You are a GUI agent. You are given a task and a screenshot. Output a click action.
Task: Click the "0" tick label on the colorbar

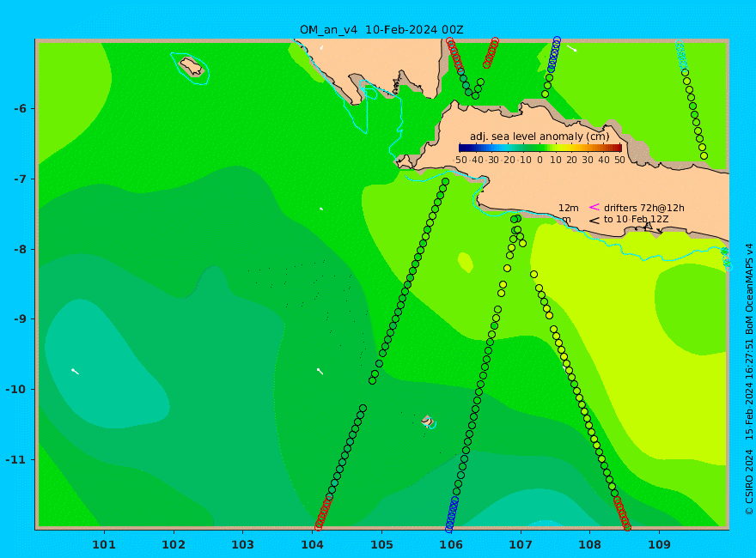click(540, 160)
